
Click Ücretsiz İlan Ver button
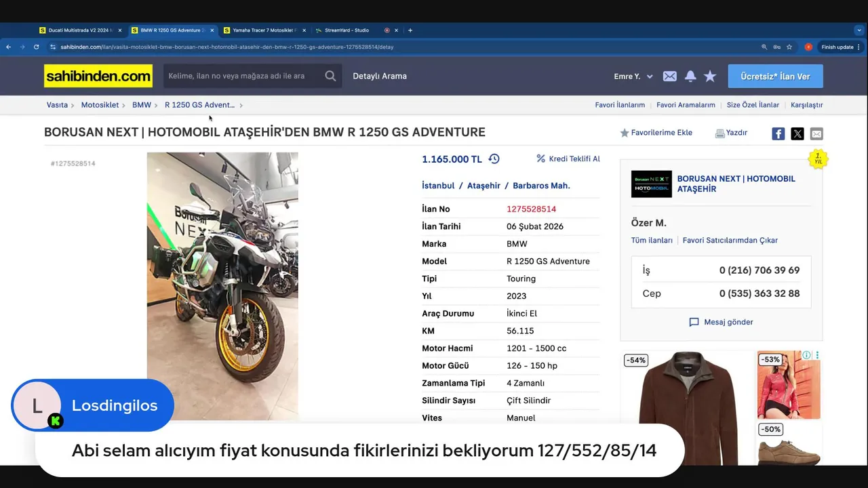coord(775,77)
